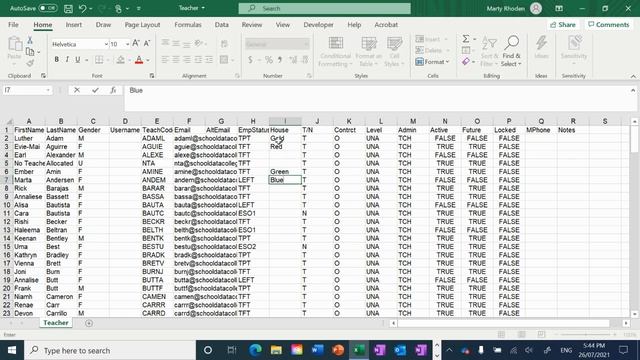Click the Ideas lightning icon
The height and width of the screenshot is (360, 640).
point(541,43)
